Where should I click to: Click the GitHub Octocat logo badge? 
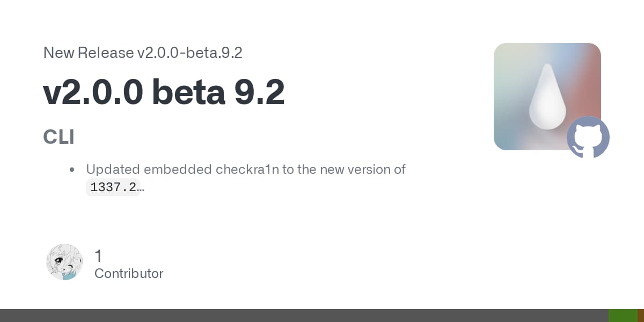(x=588, y=137)
